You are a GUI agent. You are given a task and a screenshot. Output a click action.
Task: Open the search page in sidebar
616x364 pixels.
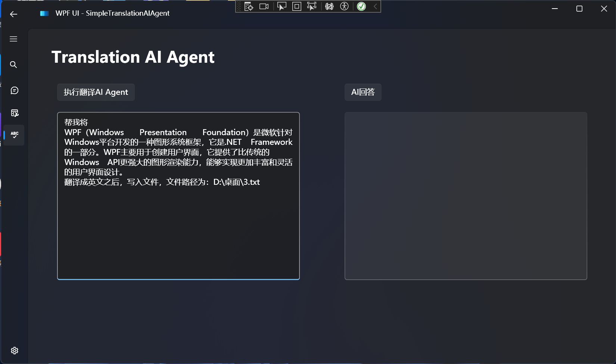(x=13, y=65)
